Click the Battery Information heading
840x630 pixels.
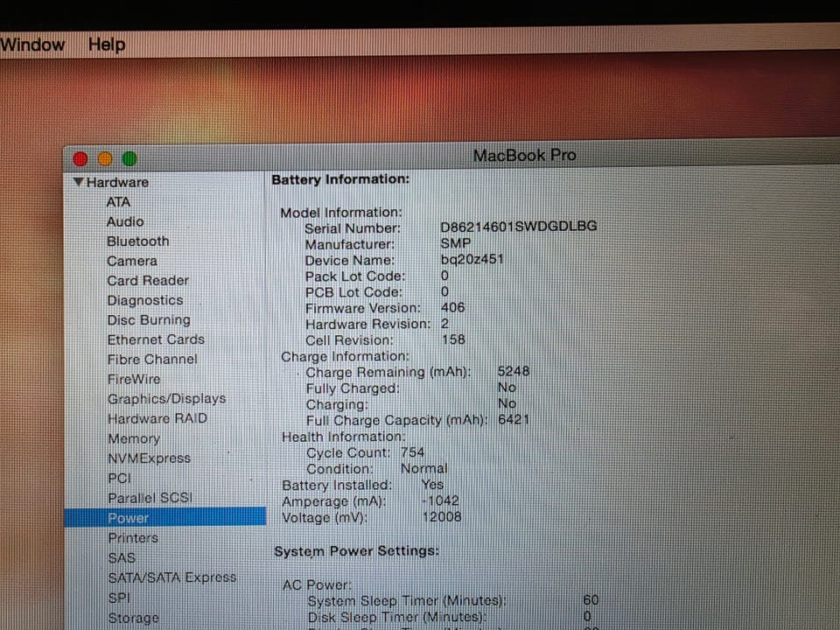pyautogui.click(x=340, y=179)
